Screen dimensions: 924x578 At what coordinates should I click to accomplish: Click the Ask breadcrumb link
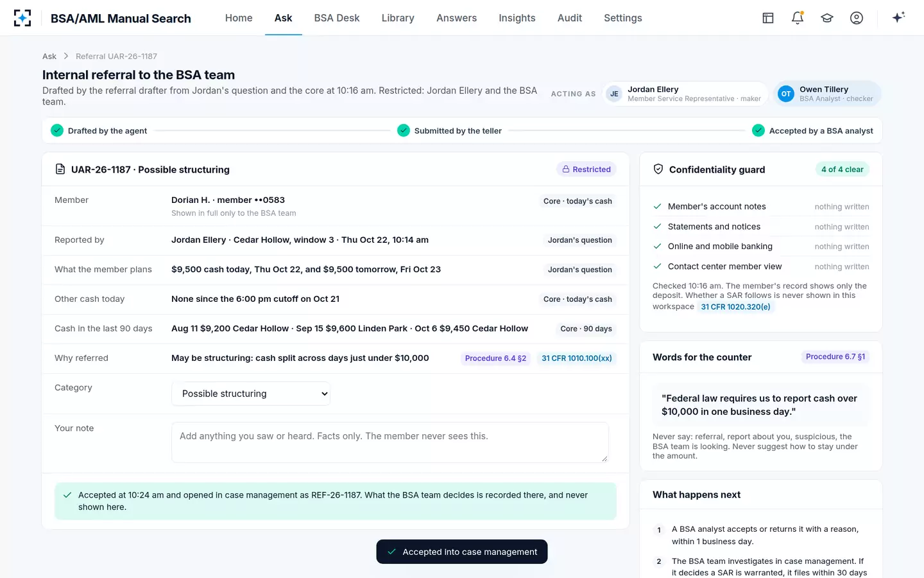[x=49, y=57]
